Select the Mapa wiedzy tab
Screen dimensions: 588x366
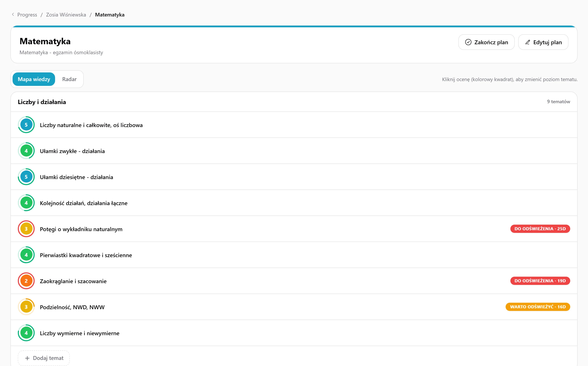pos(34,79)
